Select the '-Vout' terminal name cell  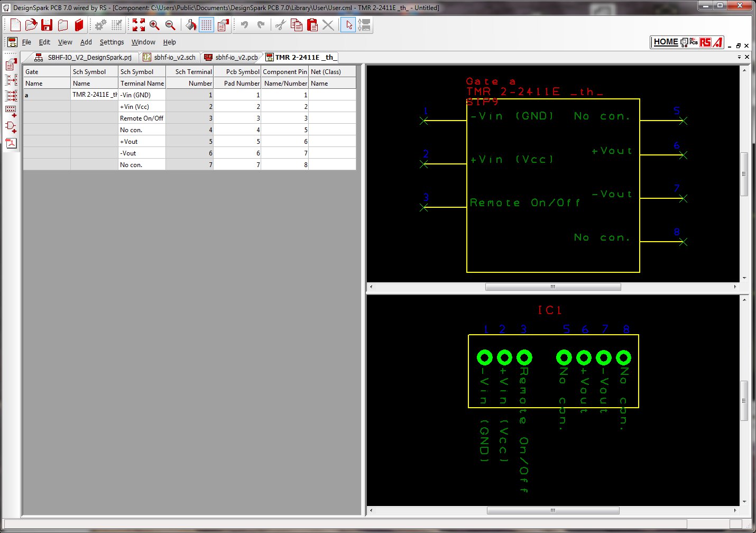[x=142, y=153]
